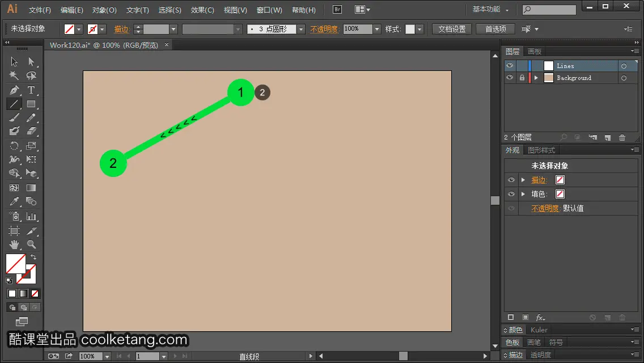Open the brush definition dropdown
The width and height of the screenshot is (644, 363).
[301, 29]
